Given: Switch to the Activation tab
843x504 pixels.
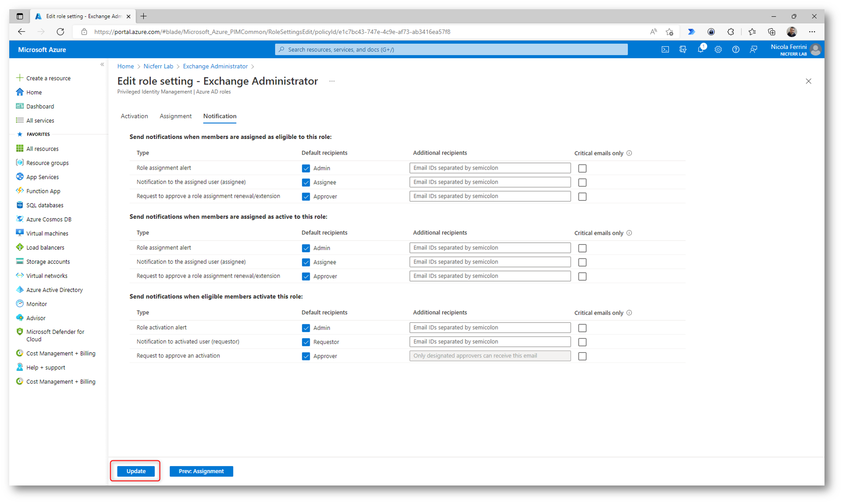Looking at the screenshot, I should point(134,116).
